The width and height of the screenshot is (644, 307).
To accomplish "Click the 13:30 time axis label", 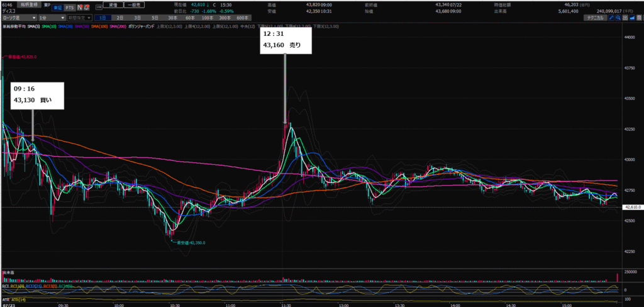I will pyautogui.click(x=399, y=305).
